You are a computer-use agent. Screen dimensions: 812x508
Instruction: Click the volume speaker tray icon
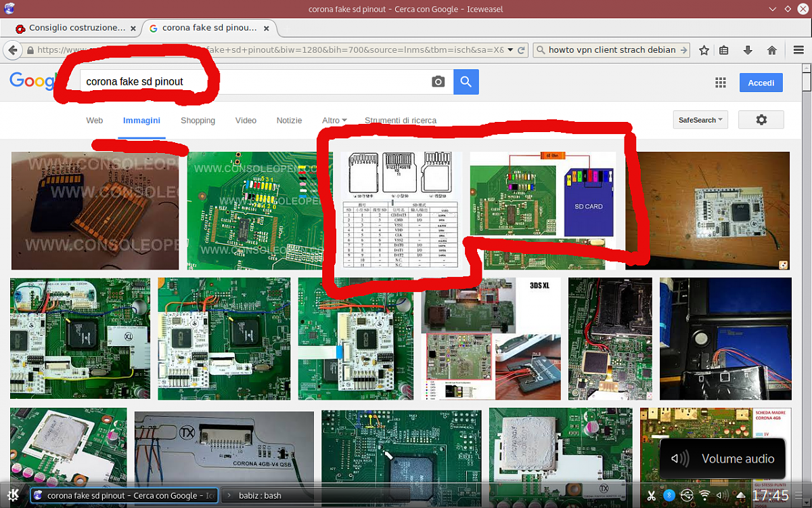(722, 496)
